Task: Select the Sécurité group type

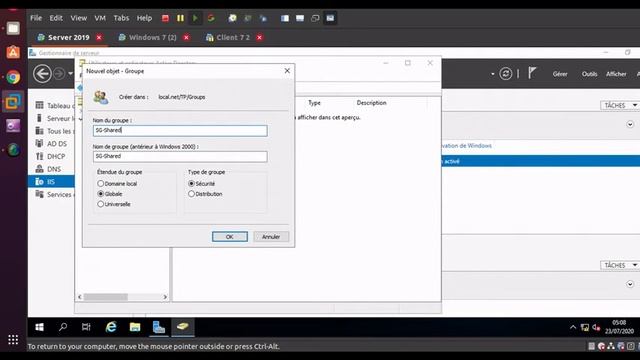Action: click(x=202, y=184)
